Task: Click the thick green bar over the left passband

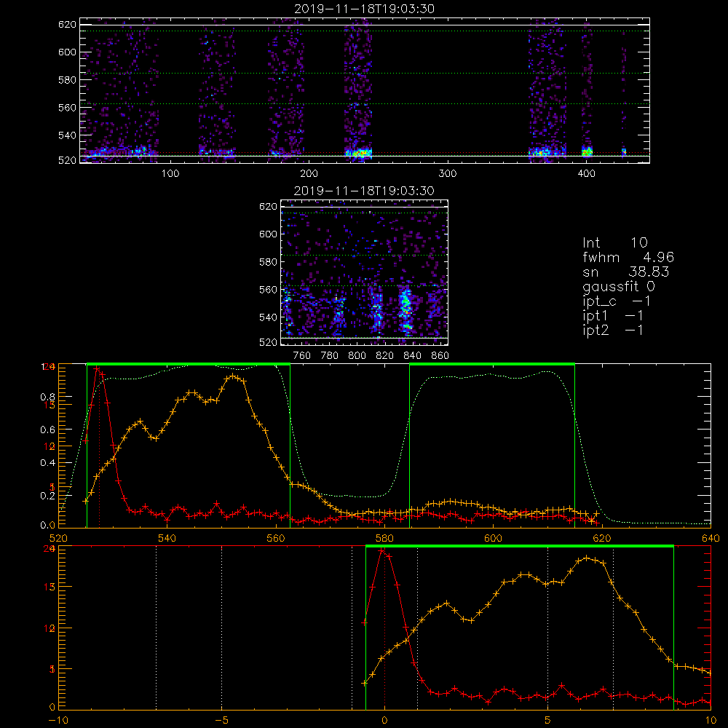Action: click(x=189, y=364)
